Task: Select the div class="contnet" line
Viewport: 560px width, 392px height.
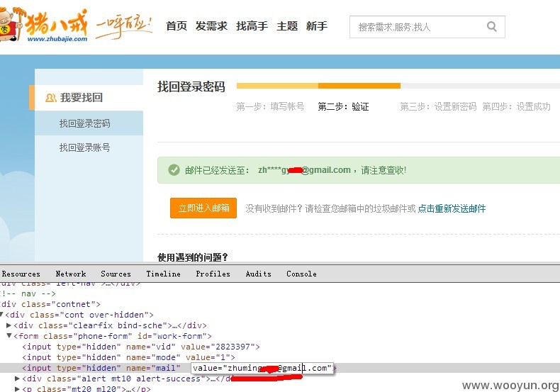Action: (x=50, y=304)
